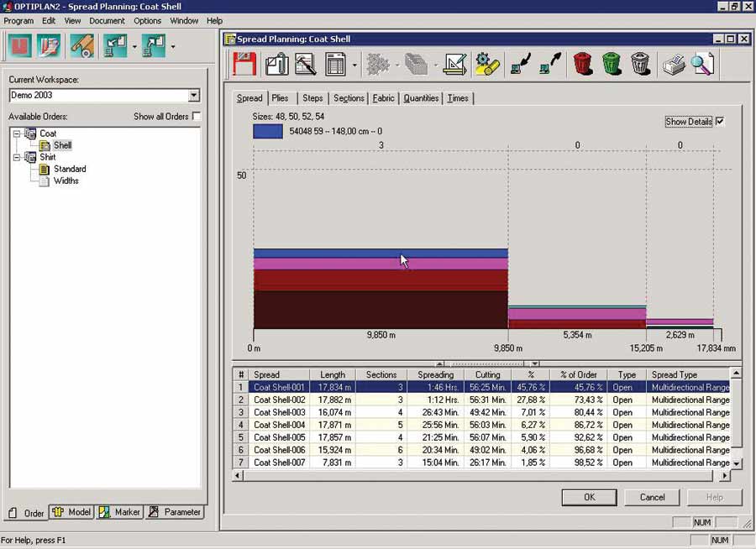Switch to the Fabric tab
Image resolution: width=756 pixels, height=549 pixels.
pos(384,98)
